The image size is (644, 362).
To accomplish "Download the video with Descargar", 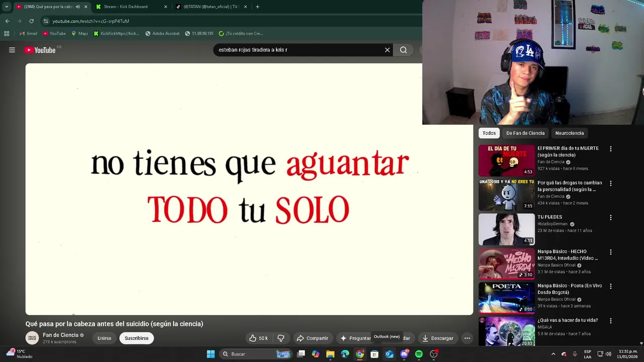I will [437, 338].
